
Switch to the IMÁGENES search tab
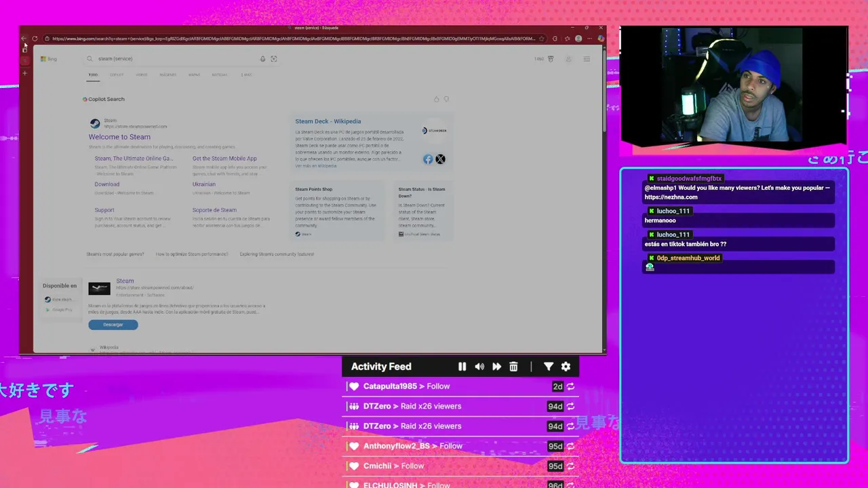click(x=167, y=75)
